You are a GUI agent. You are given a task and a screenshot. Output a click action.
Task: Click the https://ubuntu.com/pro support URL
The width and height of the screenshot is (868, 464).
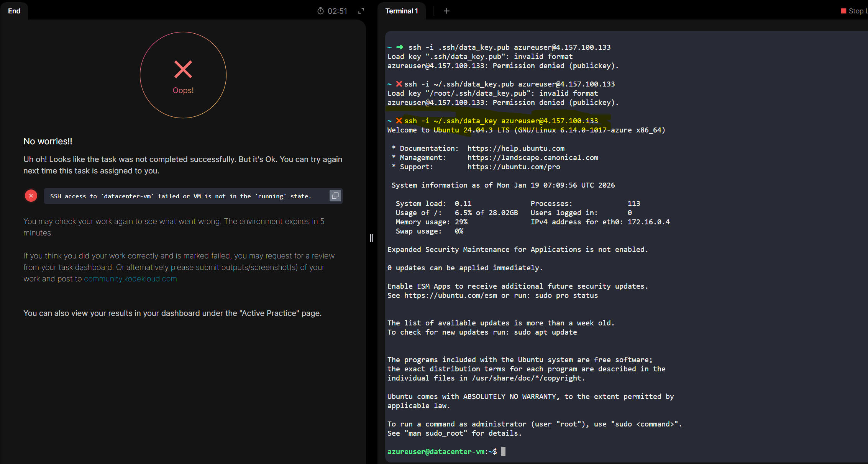[x=514, y=167]
